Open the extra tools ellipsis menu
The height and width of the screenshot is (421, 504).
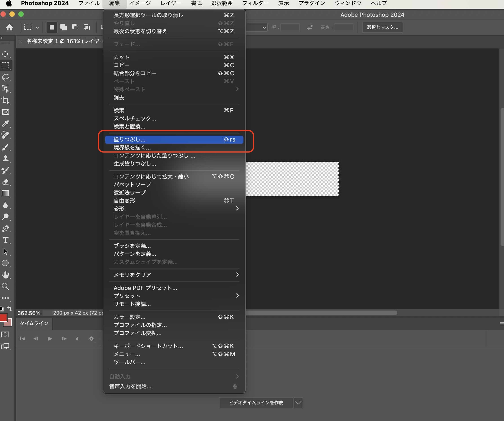pos(6,298)
